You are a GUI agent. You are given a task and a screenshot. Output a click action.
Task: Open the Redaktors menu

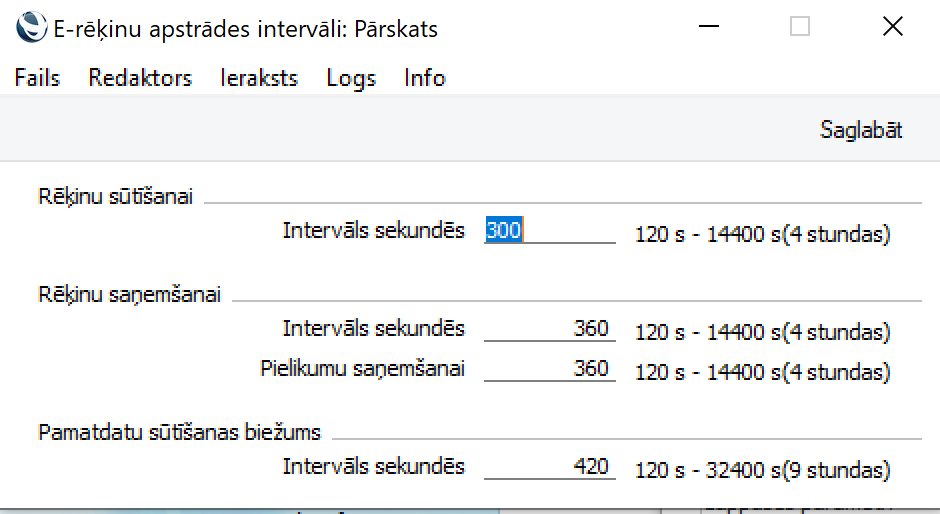[x=140, y=78]
